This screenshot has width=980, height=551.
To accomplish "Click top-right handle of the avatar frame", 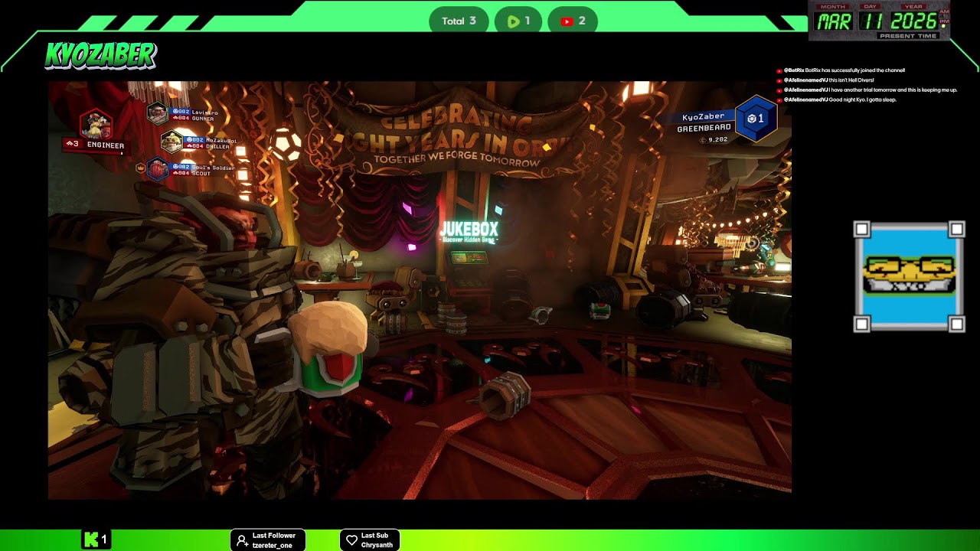I will tap(956, 229).
